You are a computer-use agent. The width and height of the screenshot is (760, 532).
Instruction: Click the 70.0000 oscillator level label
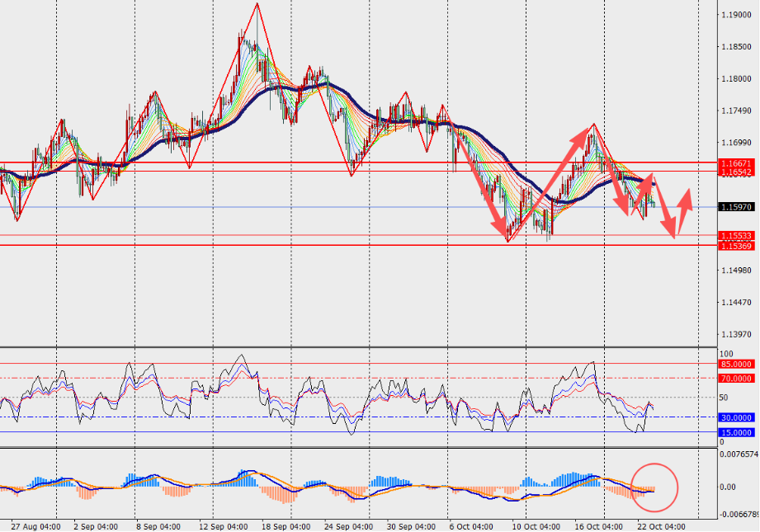click(735, 378)
